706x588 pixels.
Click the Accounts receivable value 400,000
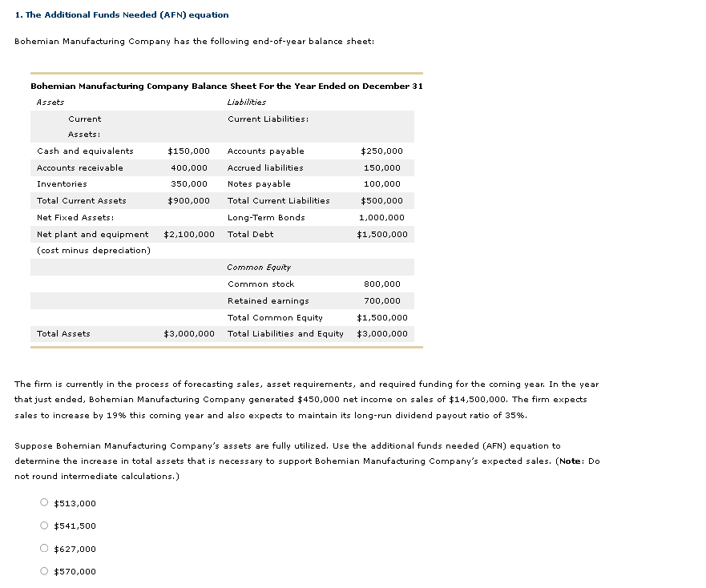click(196, 167)
